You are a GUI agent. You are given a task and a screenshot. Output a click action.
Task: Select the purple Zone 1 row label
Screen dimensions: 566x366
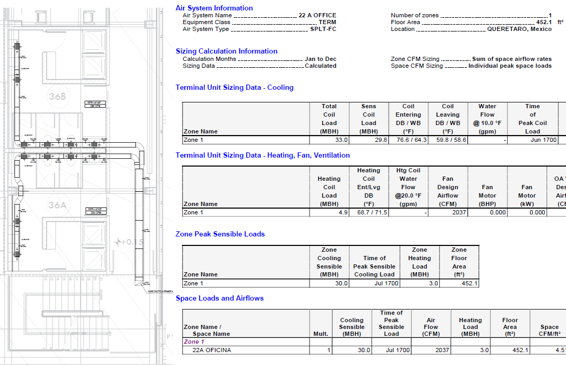coord(194,341)
